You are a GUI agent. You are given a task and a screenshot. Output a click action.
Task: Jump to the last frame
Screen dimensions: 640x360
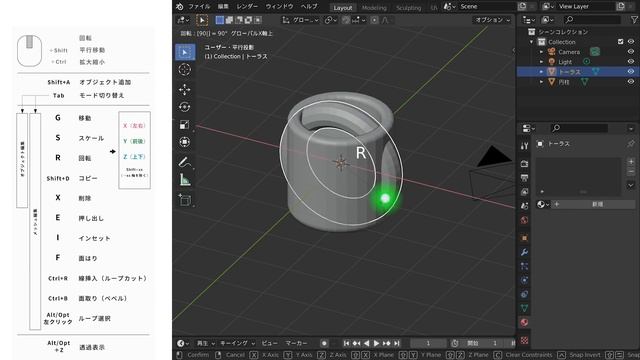397,343
